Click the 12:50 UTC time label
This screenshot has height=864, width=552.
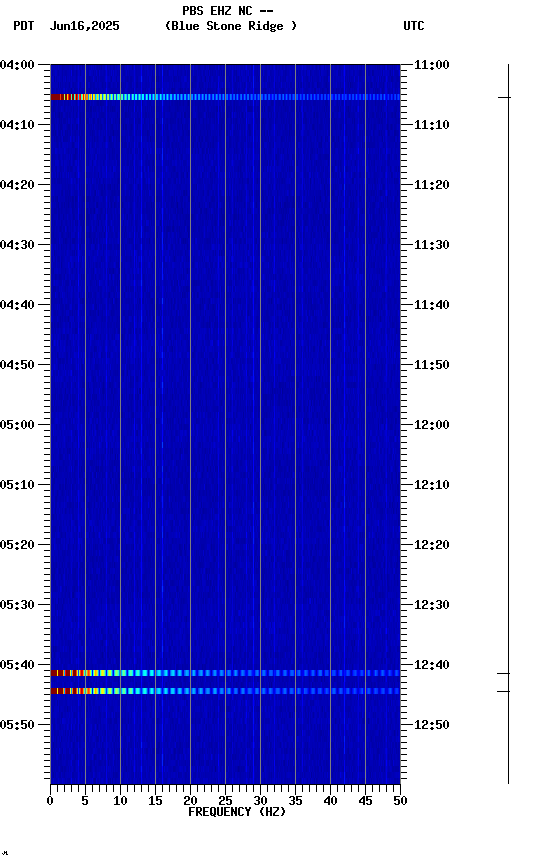click(x=432, y=725)
